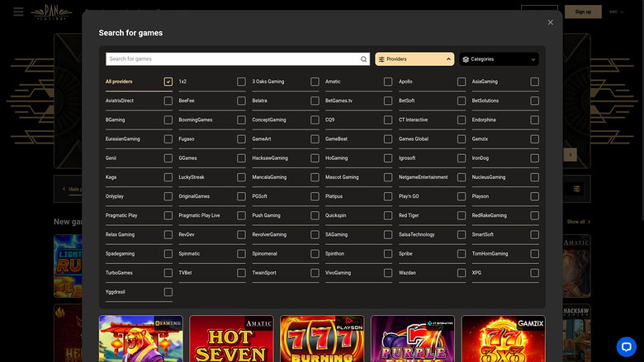Check the BGaming checkbox

tap(168, 120)
